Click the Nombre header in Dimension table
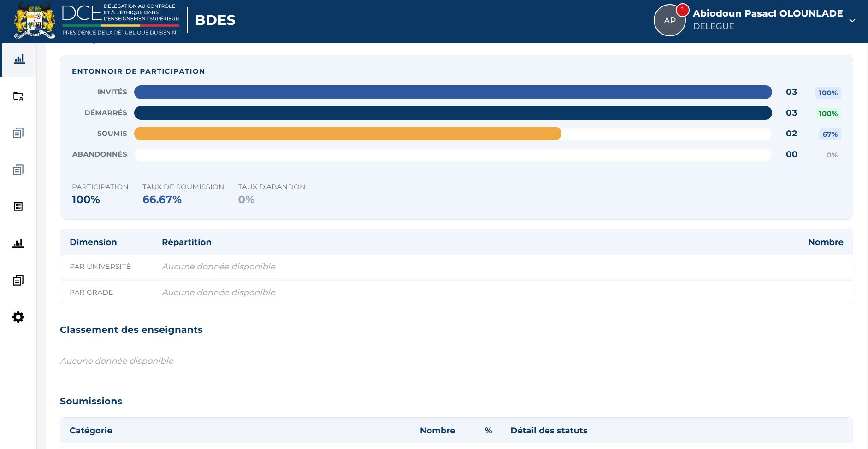 click(x=826, y=242)
